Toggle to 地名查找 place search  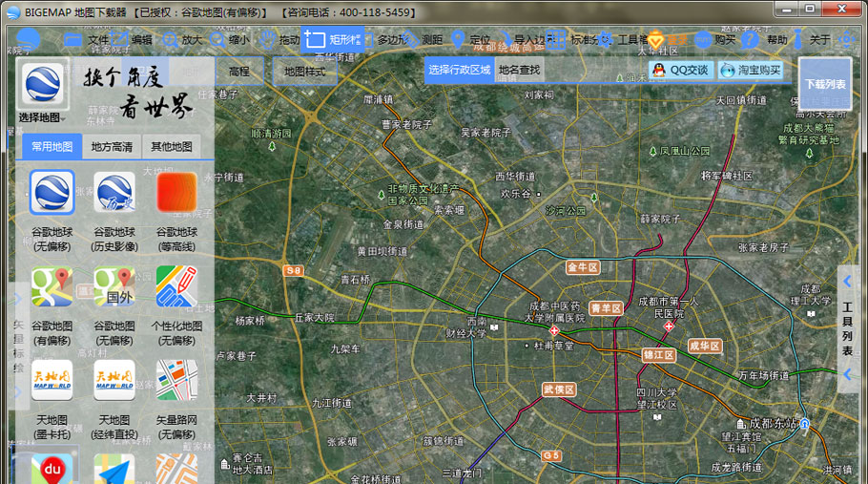(x=519, y=70)
